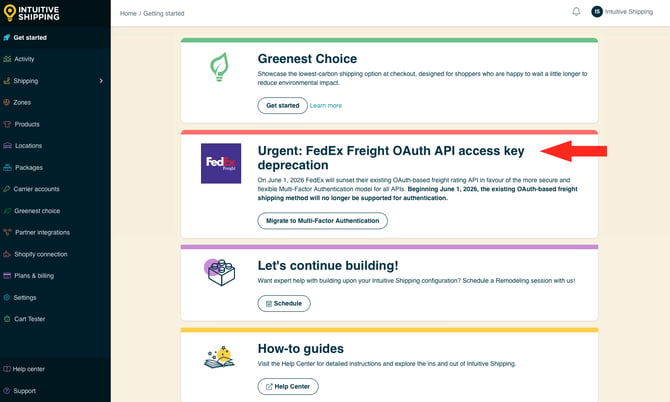Click the open book How-to guides illustration
670x402 pixels.
coord(220,358)
